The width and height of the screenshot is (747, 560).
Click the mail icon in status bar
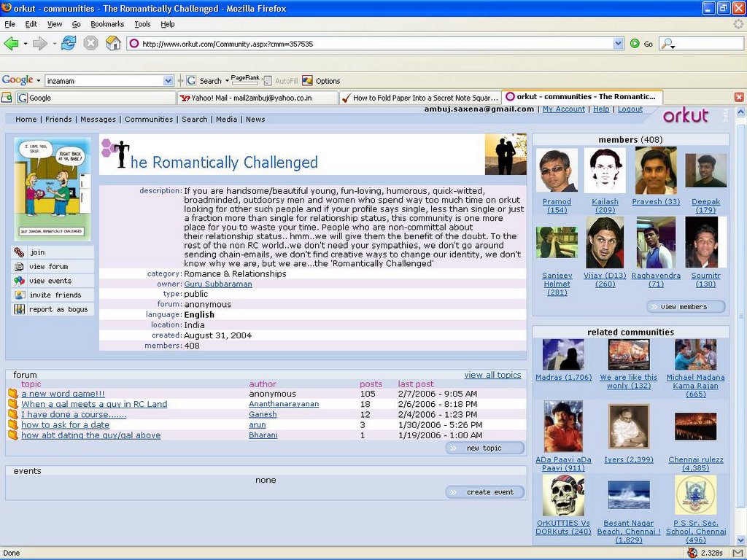(738, 553)
